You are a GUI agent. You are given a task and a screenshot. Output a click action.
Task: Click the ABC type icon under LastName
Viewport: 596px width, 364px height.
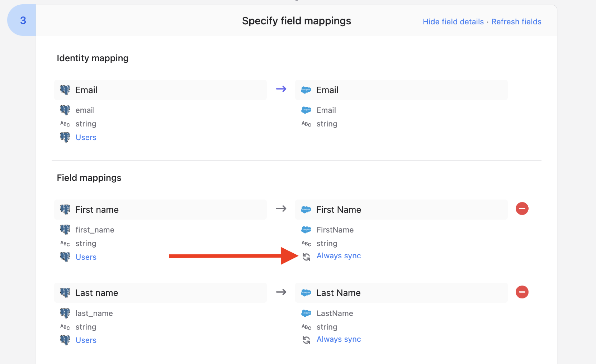(306, 327)
